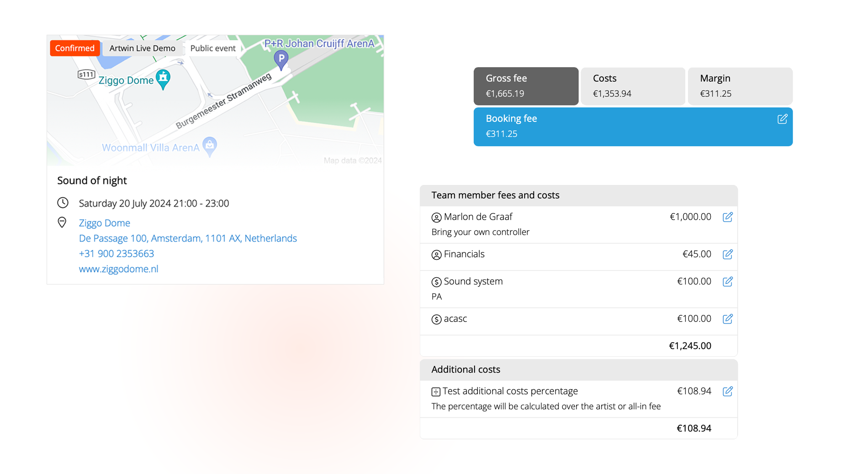Click the Bring your own controller note
Screen dimensions: 868x474
point(480,232)
